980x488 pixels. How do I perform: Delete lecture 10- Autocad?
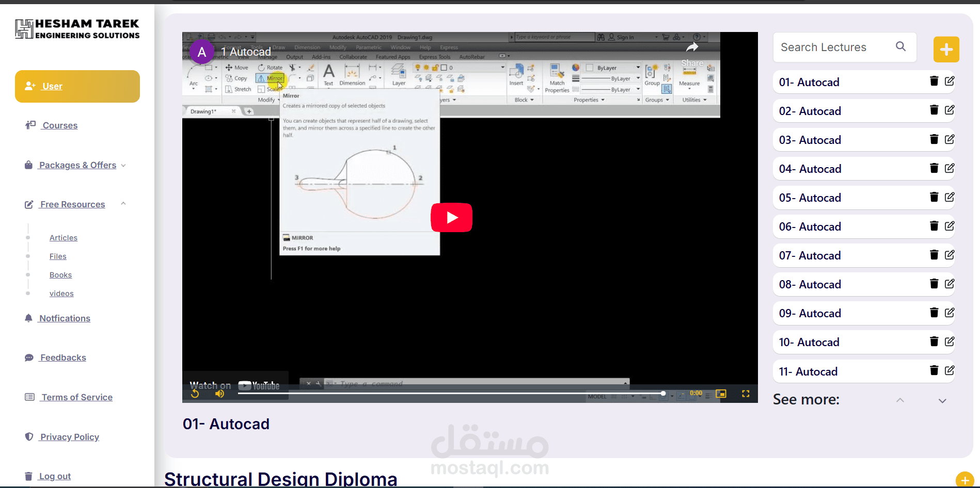934,341
